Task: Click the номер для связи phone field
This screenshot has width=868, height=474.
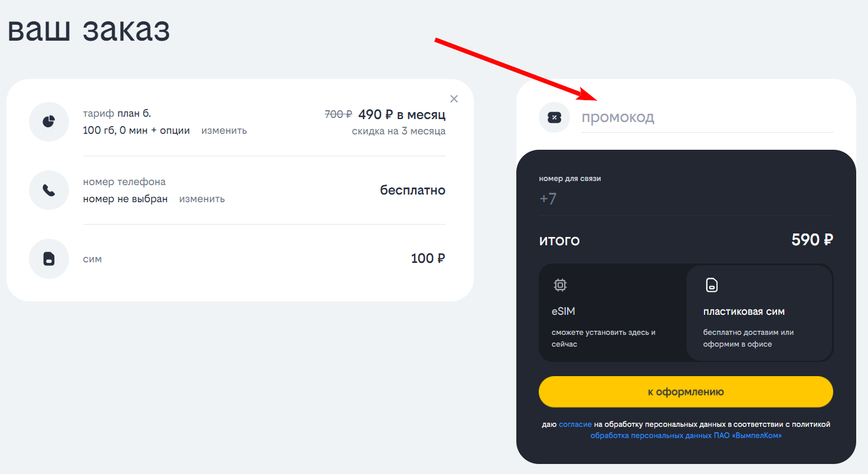Action: (x=686, y=199)
